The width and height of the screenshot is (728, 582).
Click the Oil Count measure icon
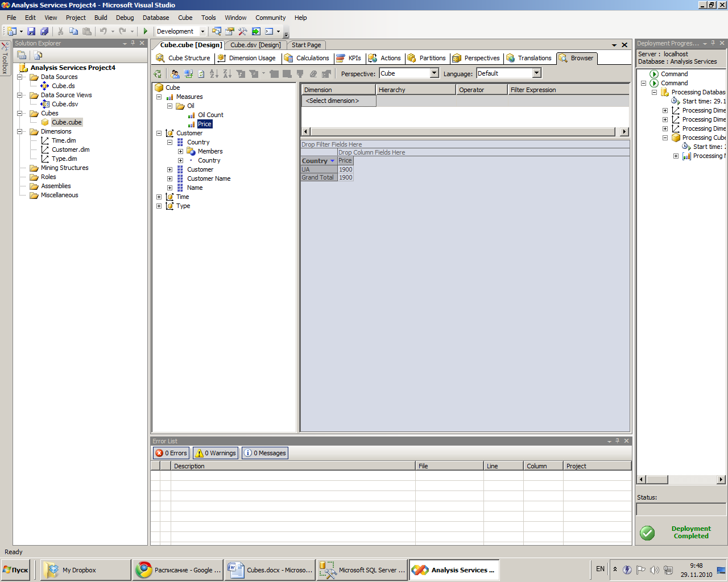click(192, 115)
